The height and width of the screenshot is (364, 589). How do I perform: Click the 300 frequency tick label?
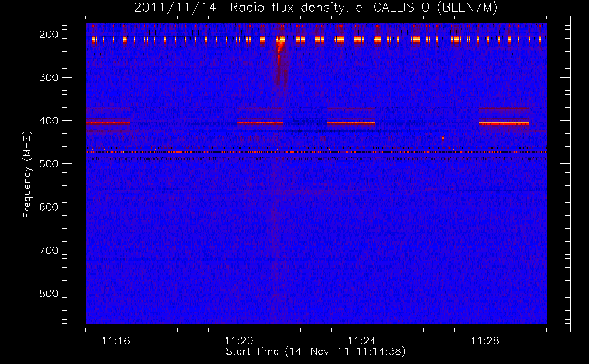tap(48, 78)
